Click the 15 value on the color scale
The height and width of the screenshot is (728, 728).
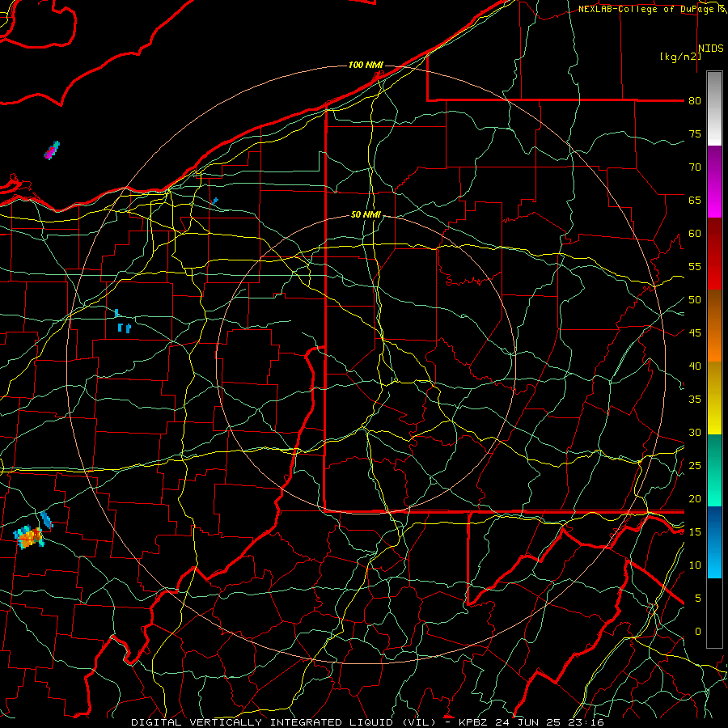[x=695, y=532]
